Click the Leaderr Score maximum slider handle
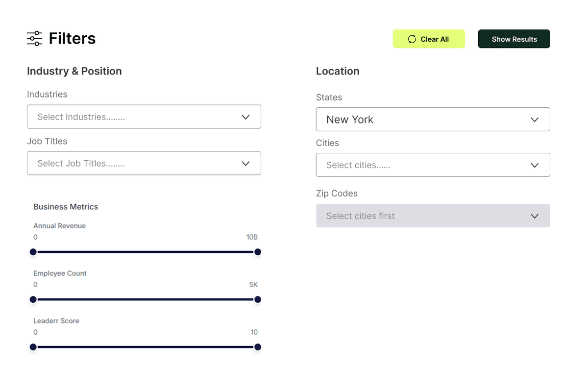Image resolution: width=588 pixels, height=391 pixels. pyautogui.click(x=257, y=347)
